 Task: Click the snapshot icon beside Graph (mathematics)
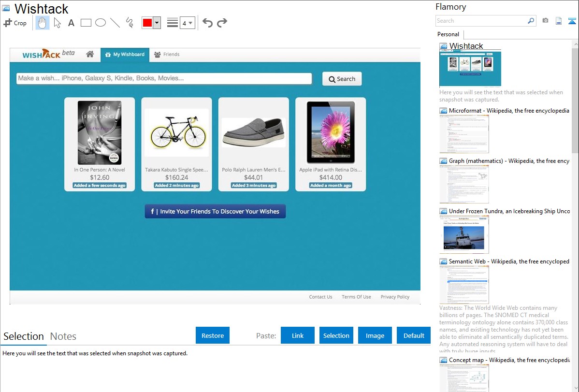443,161
